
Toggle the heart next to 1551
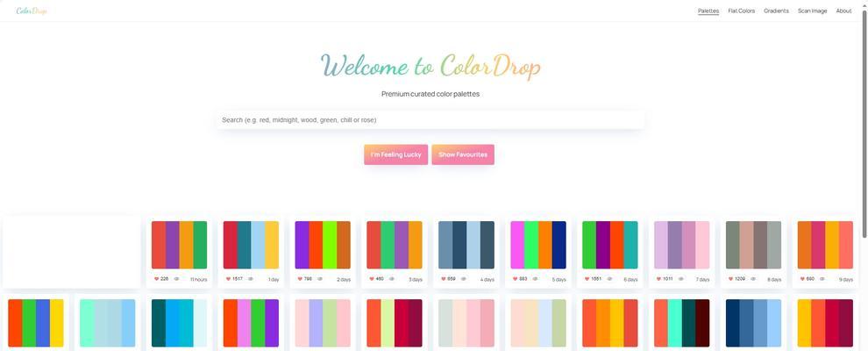[587, 279]
